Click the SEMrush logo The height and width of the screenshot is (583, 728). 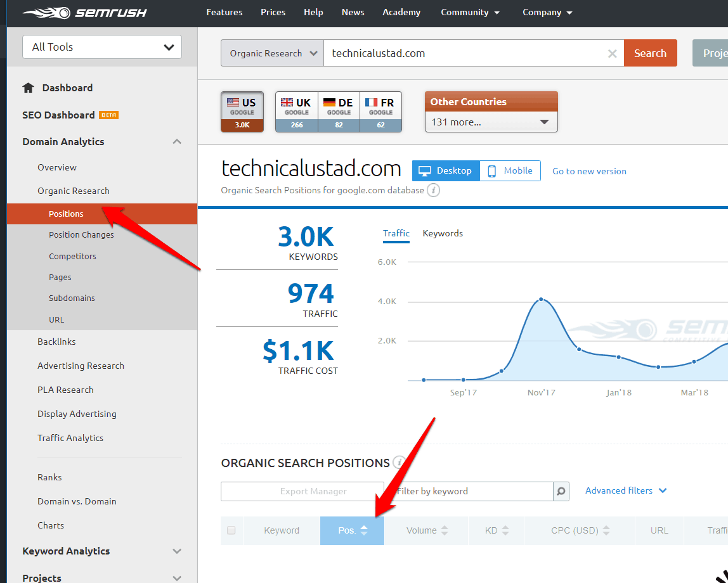click(84, 13)
